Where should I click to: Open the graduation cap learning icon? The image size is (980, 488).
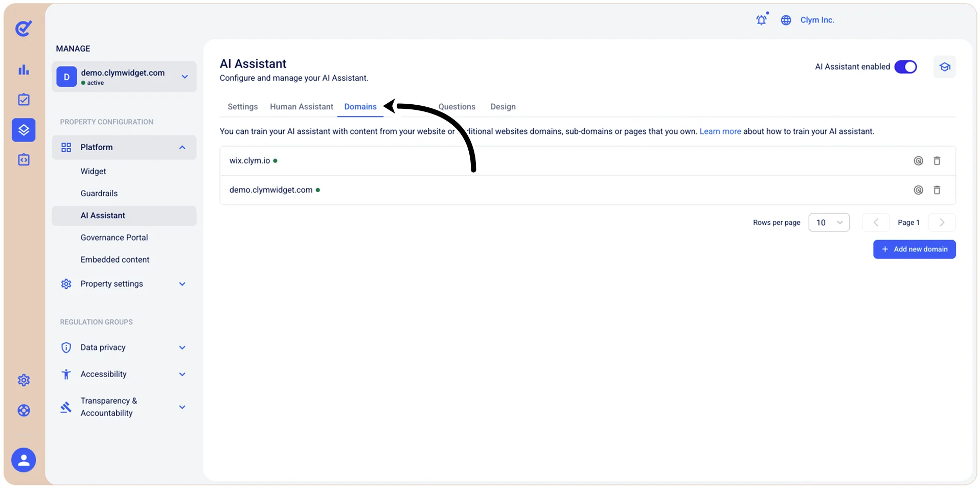click(945, 67)
